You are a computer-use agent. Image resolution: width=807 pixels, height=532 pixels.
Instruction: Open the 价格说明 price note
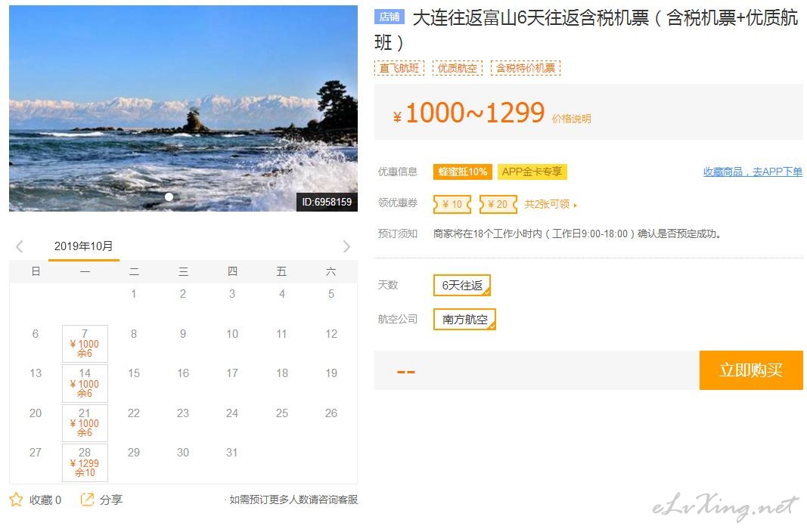click(571, 119)
